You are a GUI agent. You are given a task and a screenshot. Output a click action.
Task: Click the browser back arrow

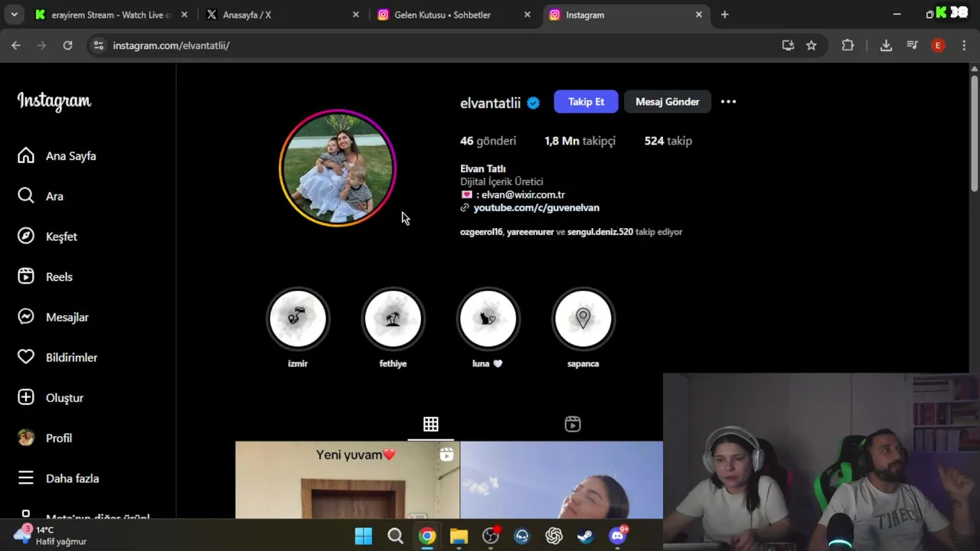point(16,45)
